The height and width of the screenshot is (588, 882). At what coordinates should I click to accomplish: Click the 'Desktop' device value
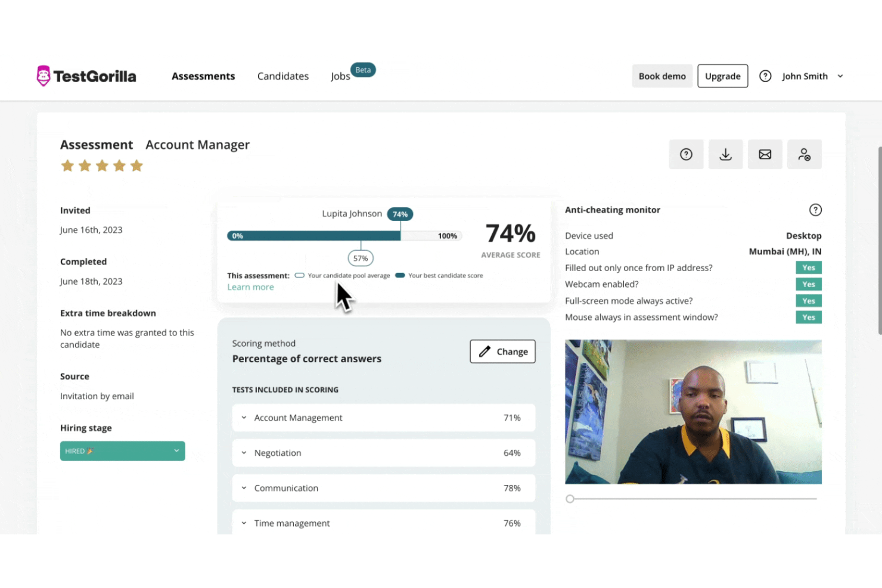point(803,236)
